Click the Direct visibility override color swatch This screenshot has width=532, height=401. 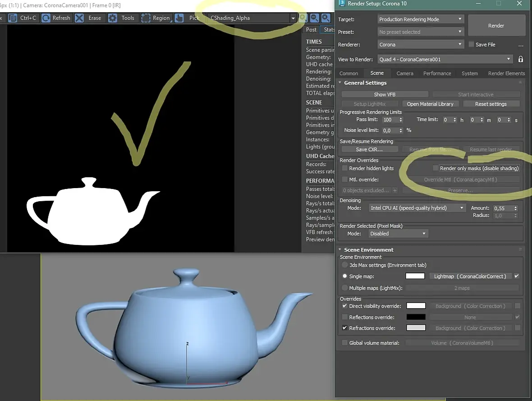416,306
